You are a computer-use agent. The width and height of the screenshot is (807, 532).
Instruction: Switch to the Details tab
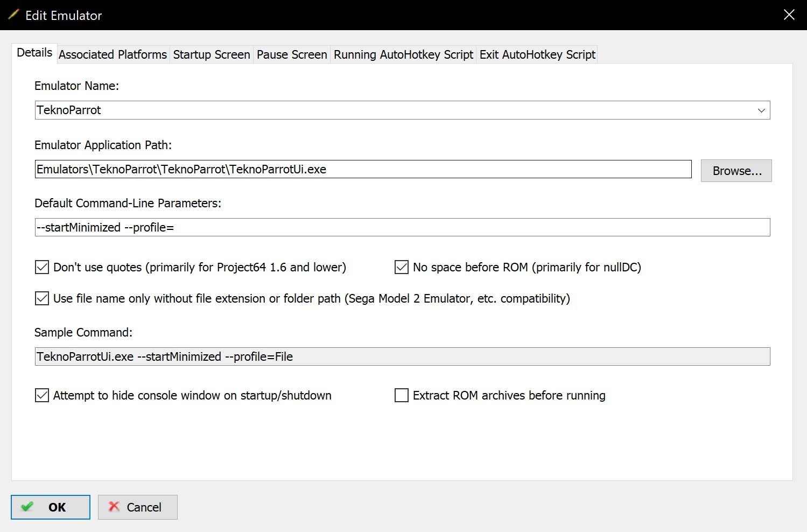tap(34, 53)
